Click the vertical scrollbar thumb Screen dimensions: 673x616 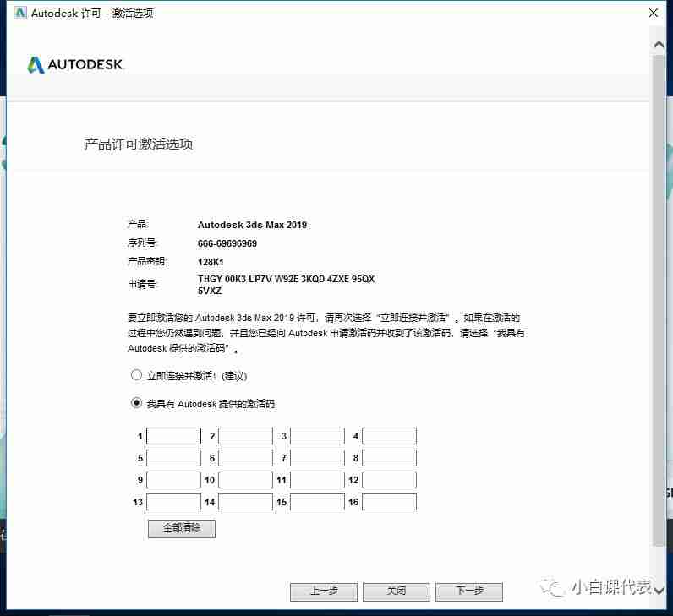click(x=659, y=300)
